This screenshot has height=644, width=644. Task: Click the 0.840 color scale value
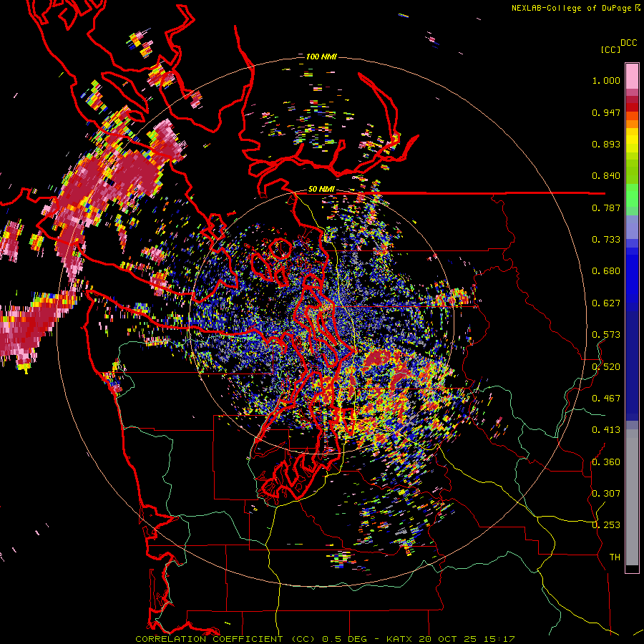tap(606, 176)
